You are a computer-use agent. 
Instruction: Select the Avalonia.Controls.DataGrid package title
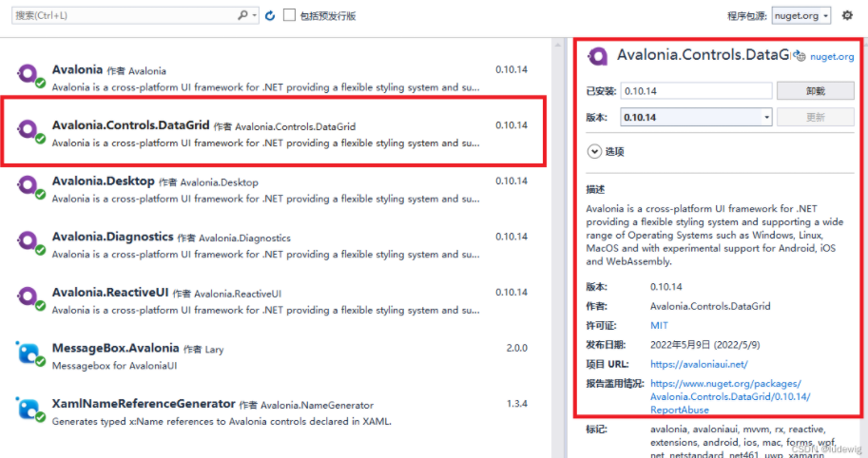[130, 125]
